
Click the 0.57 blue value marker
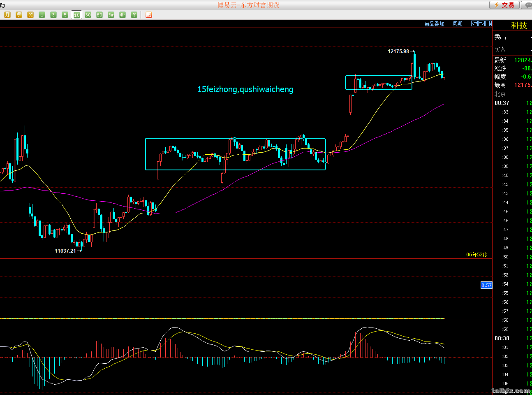click(x=486, y=285)
